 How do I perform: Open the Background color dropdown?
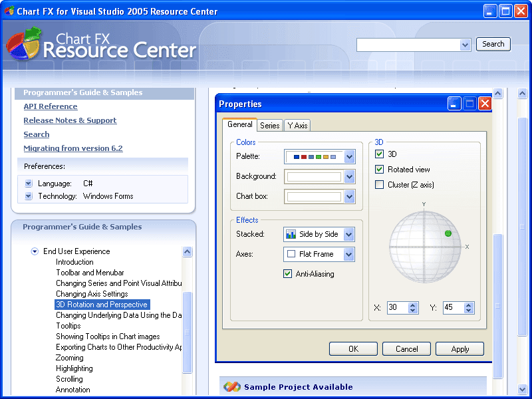pos(350,177)
